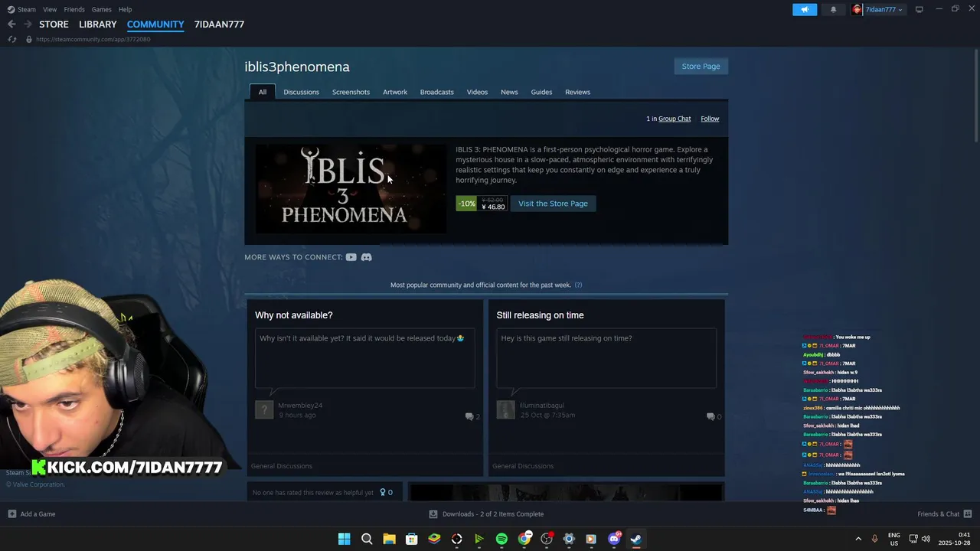The image size is (980, 551).
Task: Open the volume tray icon
Action: coord(926,539)
